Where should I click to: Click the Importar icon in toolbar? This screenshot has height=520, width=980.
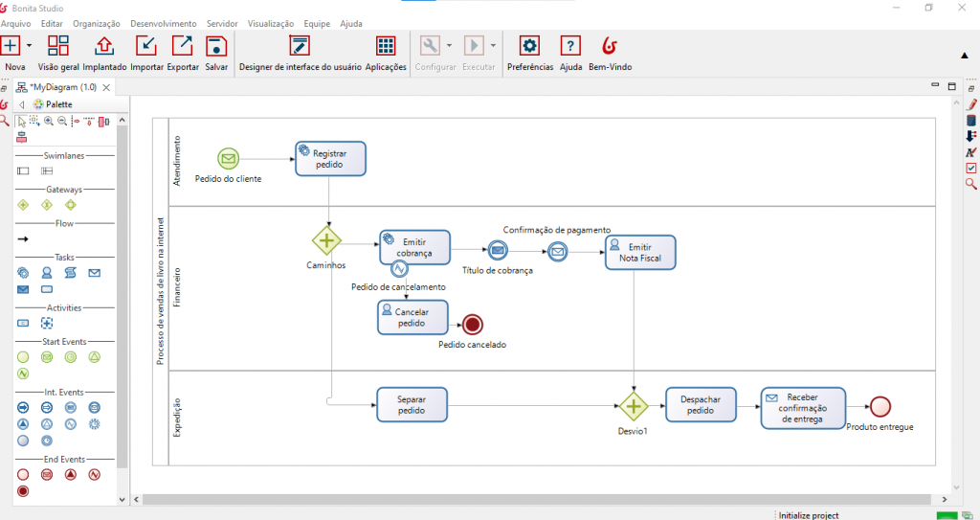146,46
